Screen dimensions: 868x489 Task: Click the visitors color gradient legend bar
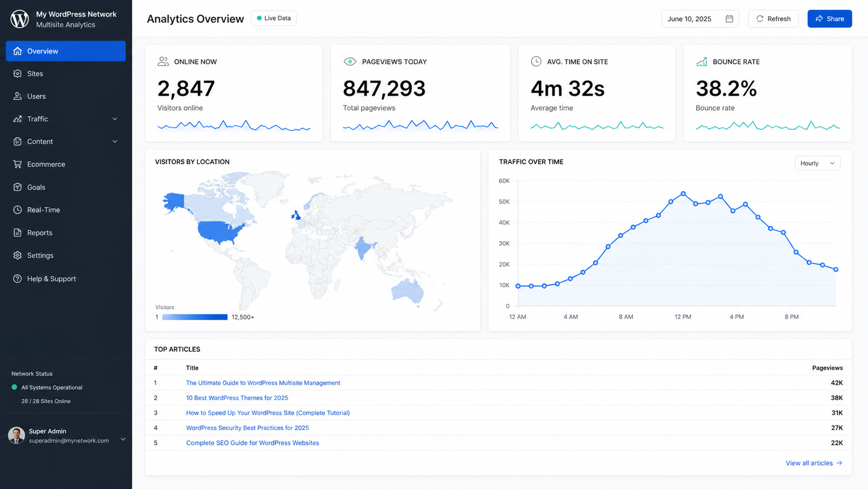(x=195, y=317)
